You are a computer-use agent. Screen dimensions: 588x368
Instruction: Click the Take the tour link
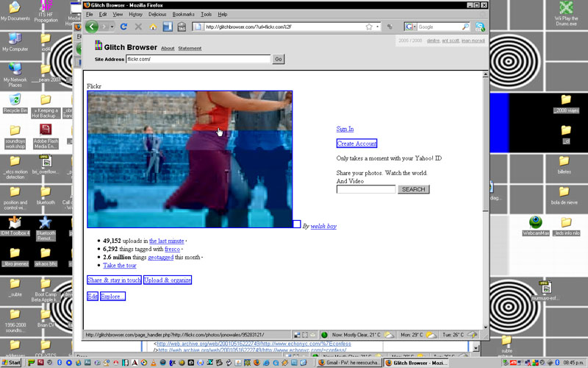coord(120,266)
